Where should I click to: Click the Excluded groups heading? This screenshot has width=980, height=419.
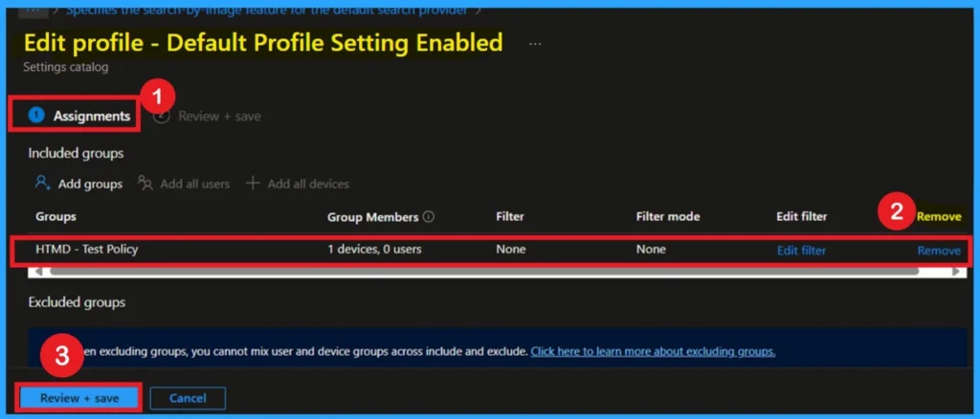point(77,302)
